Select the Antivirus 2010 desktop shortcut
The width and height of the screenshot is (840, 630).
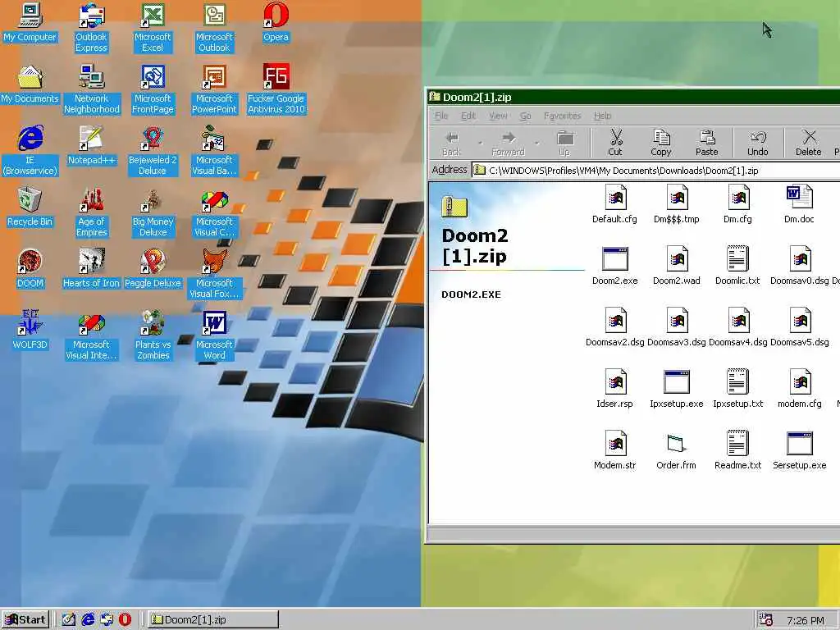pyautogui.click(x=276, y=89)
